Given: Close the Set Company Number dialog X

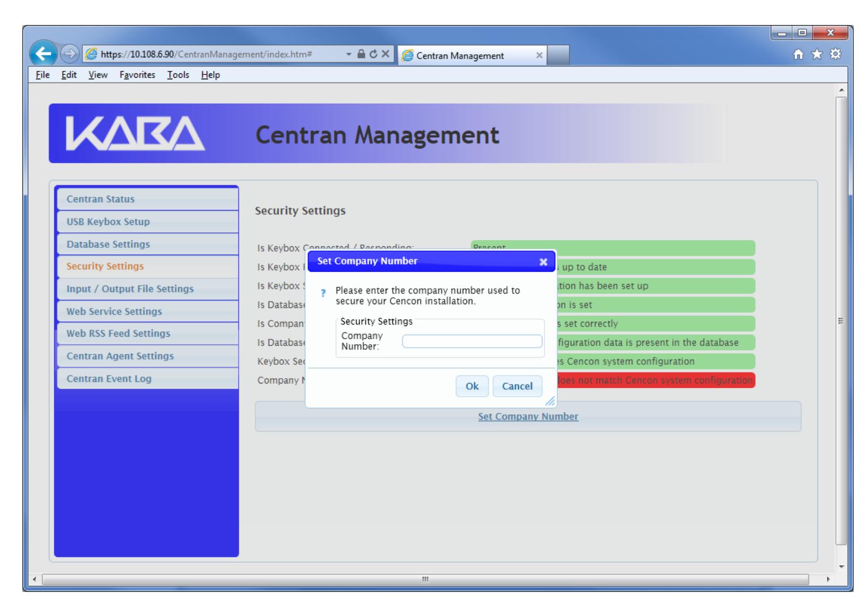Looking at the screenshot, I should pyautogui.click(x=543, y=262).
